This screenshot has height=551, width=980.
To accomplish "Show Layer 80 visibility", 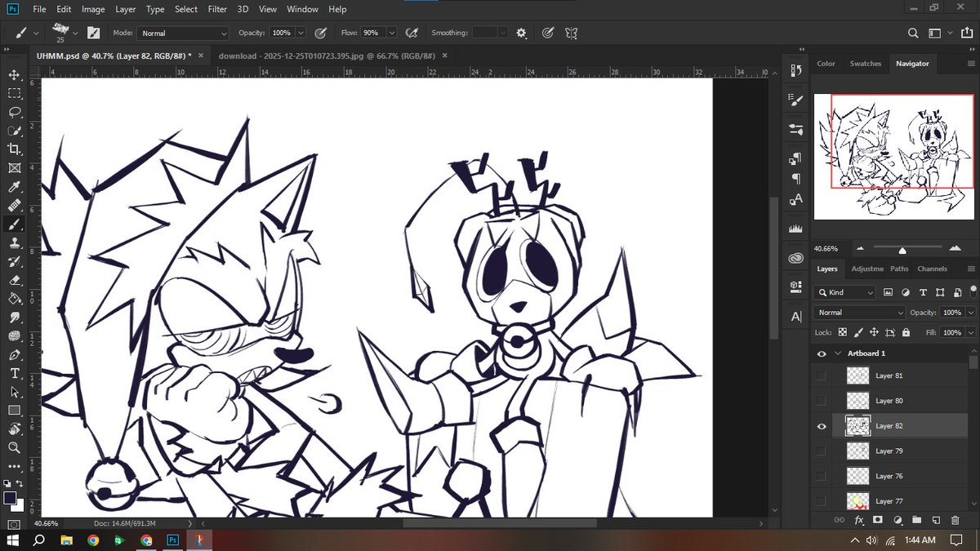I will pyautogui.click(x=822, y=401).
